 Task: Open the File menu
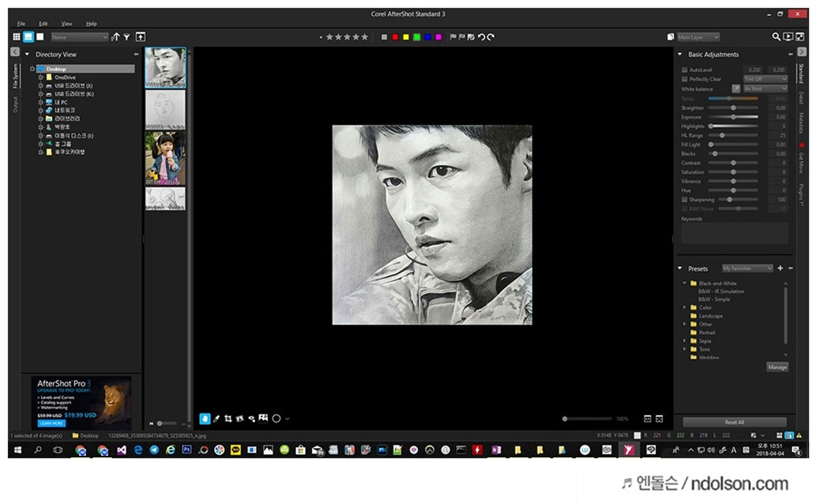point(21,24)
